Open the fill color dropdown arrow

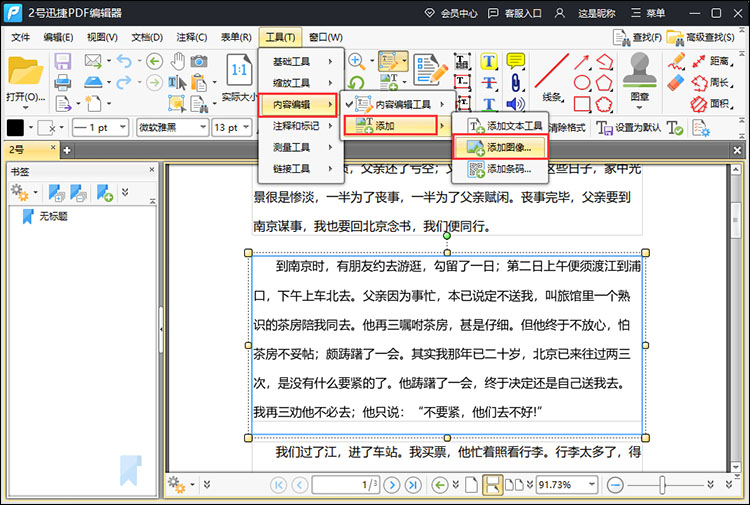point(31,128)
